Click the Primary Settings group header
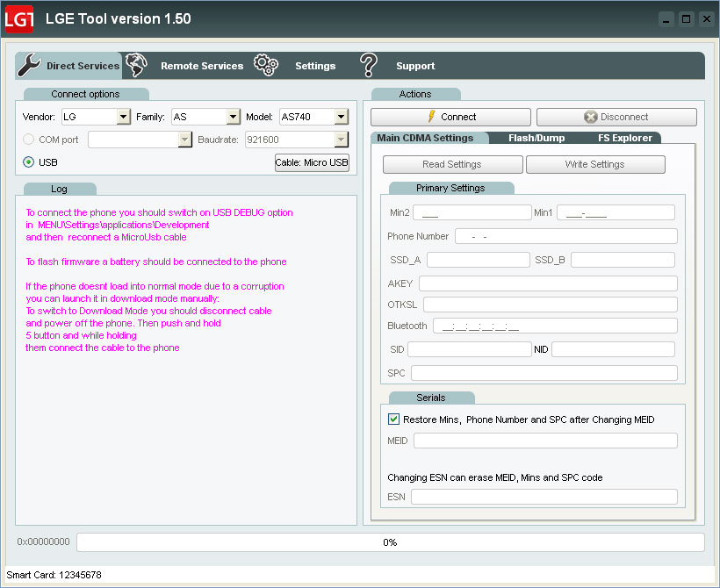The width and height of the screenshot is (720, 588). click(x=451, y=188)
